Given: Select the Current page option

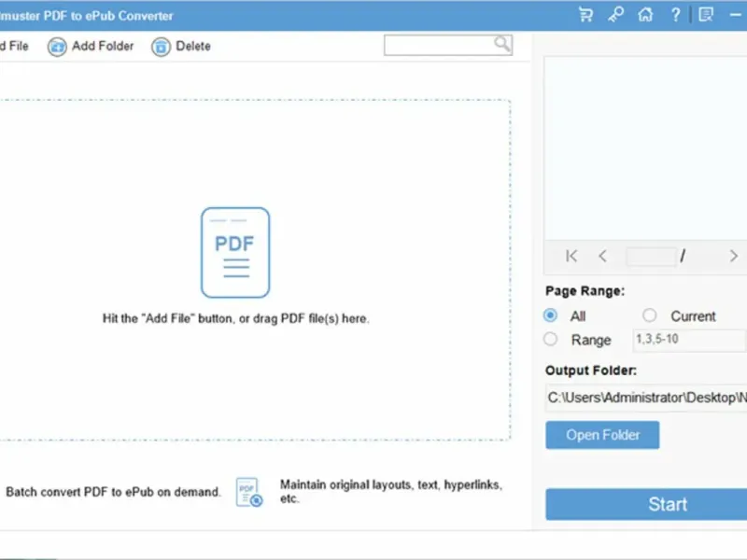Looking at the screenshot, I should pyautogui.click(x=649, y=315).
